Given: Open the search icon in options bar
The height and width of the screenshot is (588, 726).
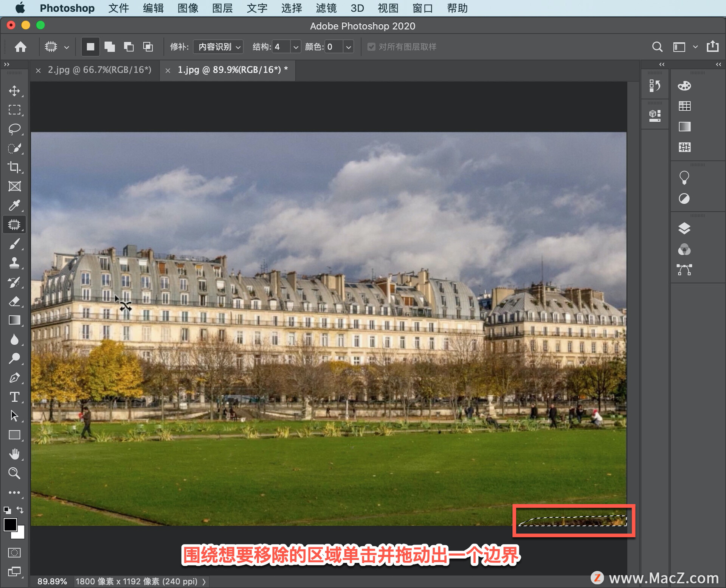Looking at the screenshot, I should (x=657, y=47).
